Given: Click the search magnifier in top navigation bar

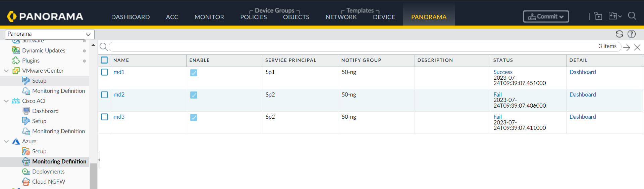Looking at the screenshot, I should point(632,16).
